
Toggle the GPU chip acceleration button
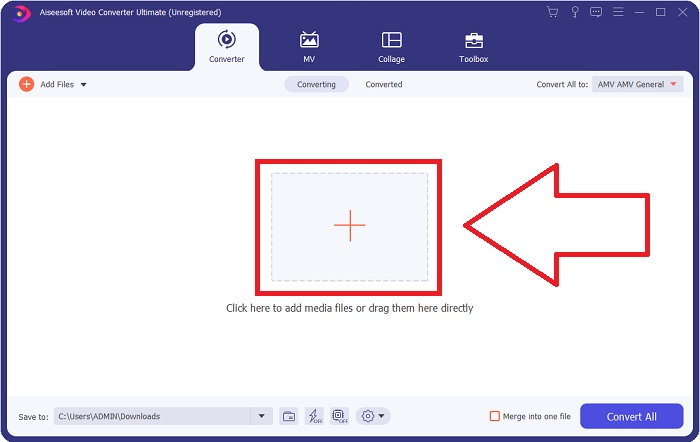coord(339,416)
